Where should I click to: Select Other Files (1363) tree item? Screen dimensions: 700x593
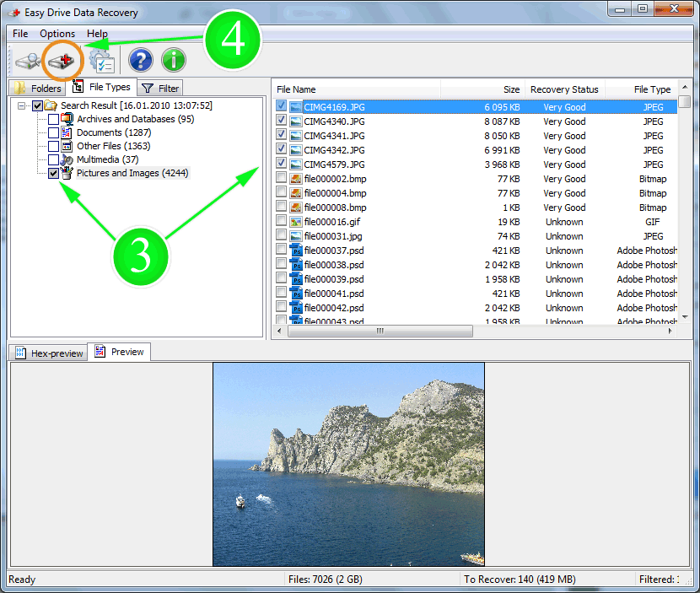point(113,146)
